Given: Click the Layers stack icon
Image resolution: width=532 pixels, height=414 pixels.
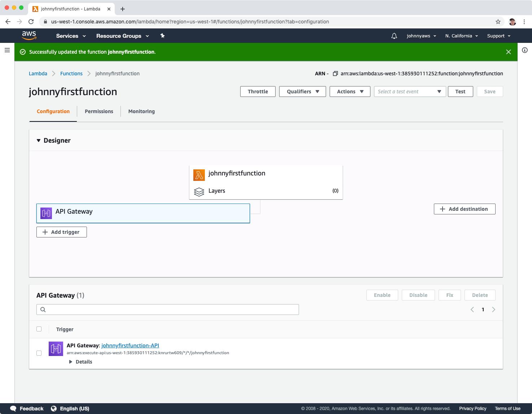Looking at the screenshot, I should [199, 192].
